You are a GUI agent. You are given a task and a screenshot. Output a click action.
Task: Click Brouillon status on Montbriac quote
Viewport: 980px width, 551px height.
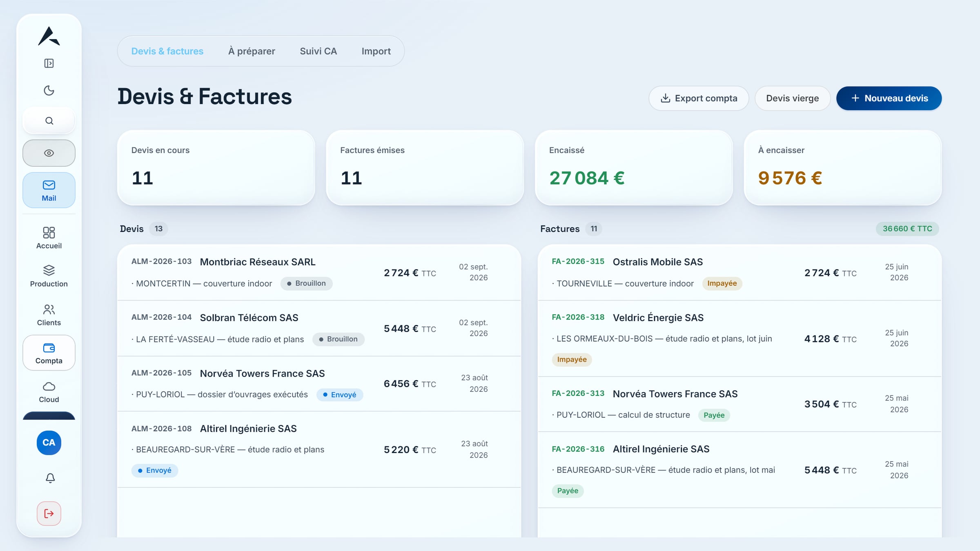pos(306,283)
